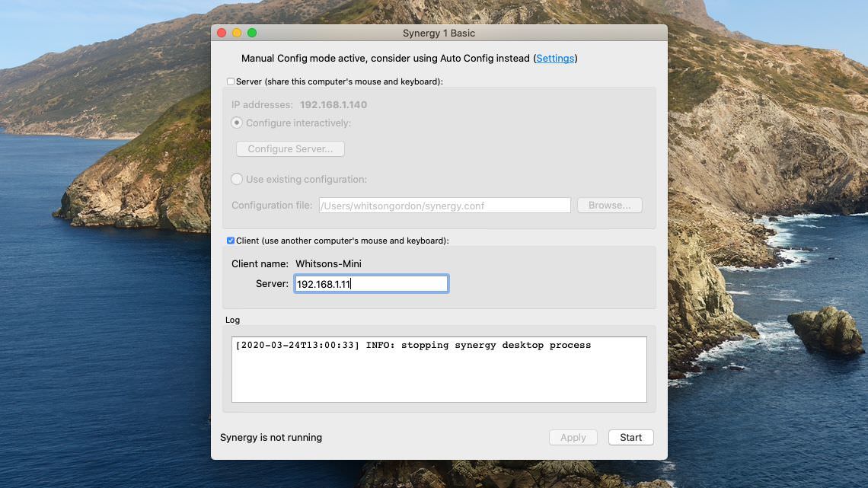
Task: Focus the Configuration file path field
Action: point(445,206)
